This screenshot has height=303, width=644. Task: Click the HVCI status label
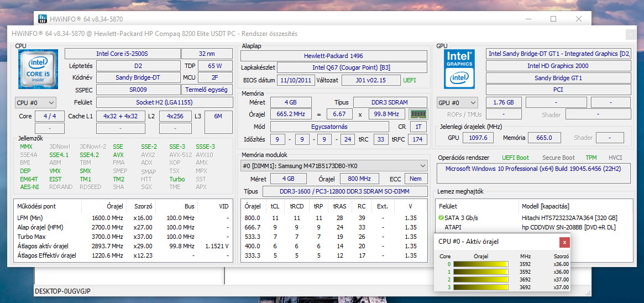pyautogui.click(x=615, y=158)
